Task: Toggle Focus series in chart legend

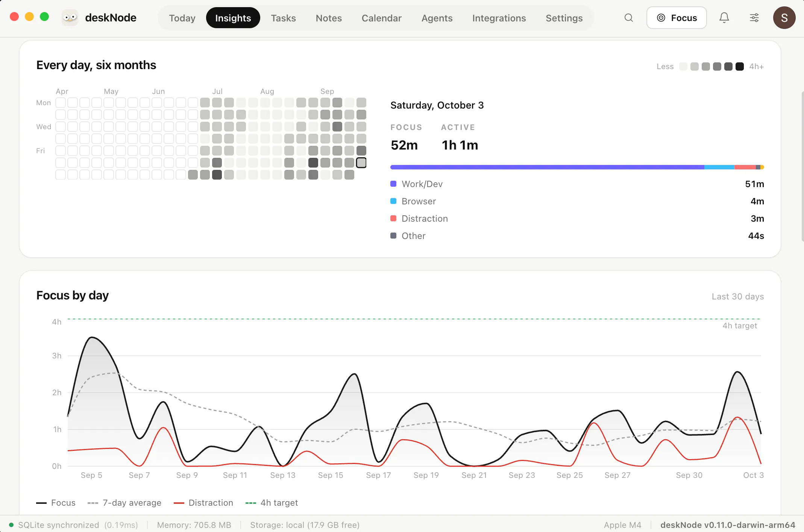Action: (x=56, y=503)
